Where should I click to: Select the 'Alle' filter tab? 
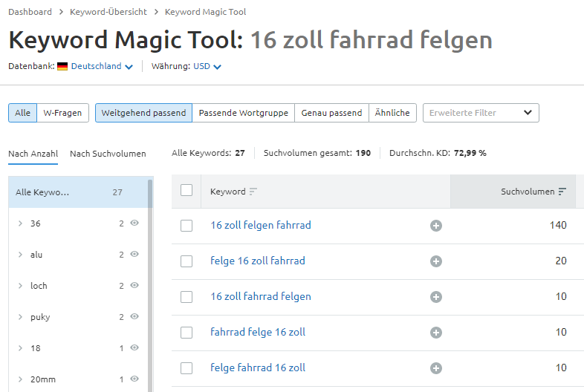click(x=23, y=113)
